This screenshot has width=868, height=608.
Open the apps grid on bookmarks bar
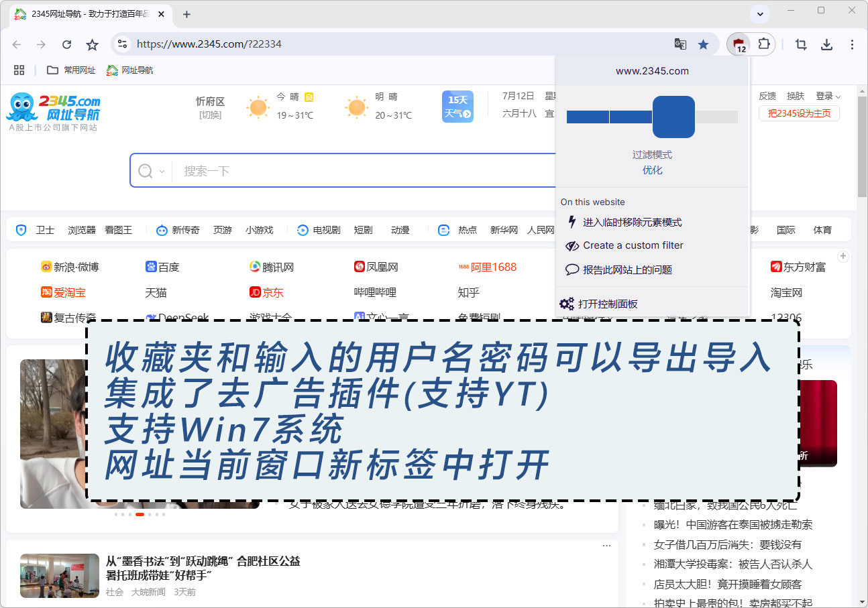click(x=19, y=70)
